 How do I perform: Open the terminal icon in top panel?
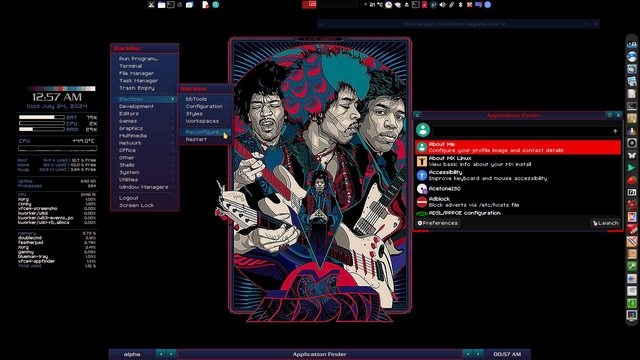171,5
